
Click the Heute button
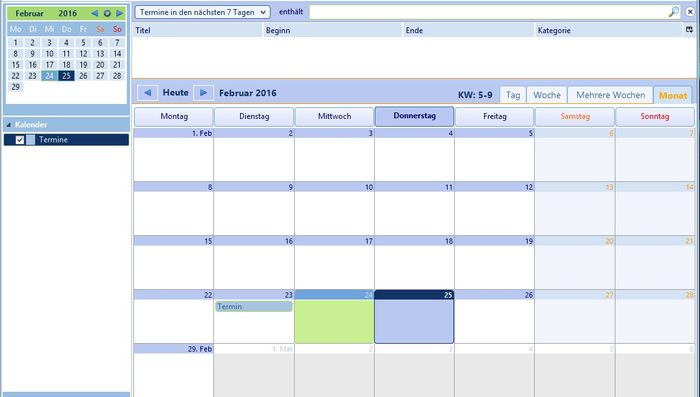coord(175,93)
